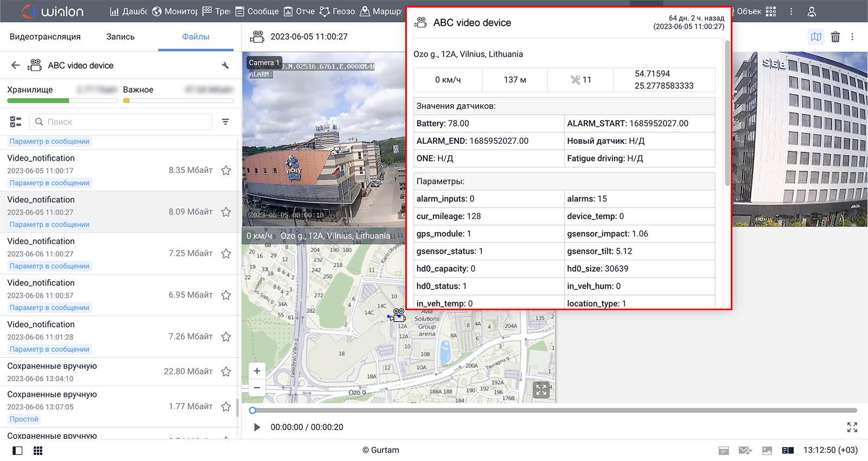868x461 pixels.
Task: Switch to the Видеотрансляция tab
Action: point(45,37)
